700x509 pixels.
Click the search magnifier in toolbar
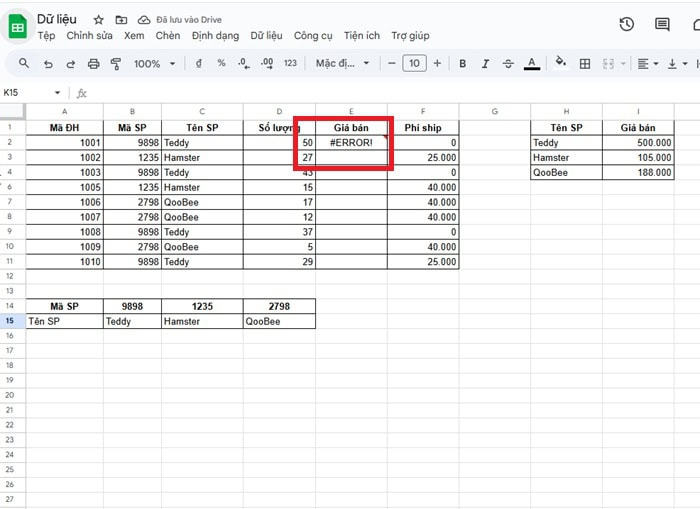tap(24, 63)
